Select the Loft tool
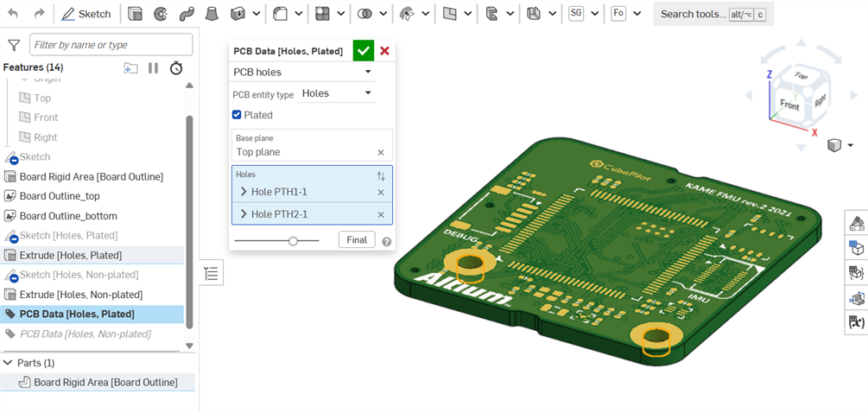The width and height of the screenshot is (868, 413). (x=212, y=14)
